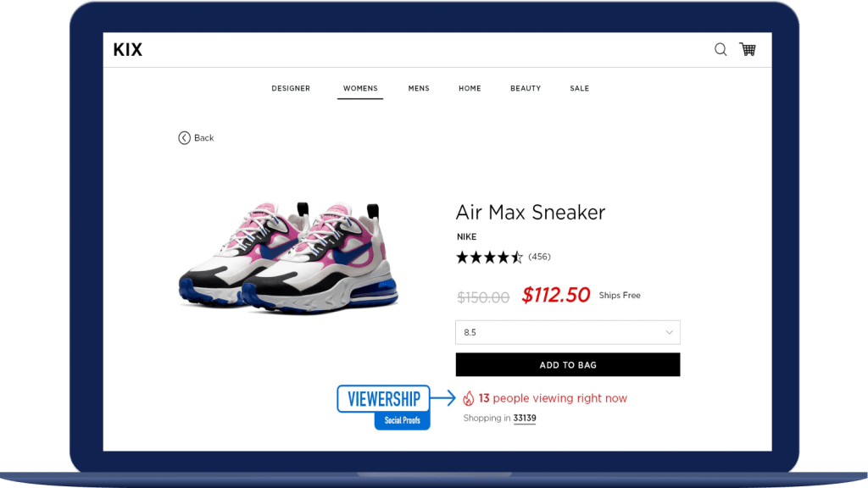Viewport: 868px width, 488px height.
Task: Open the 8.5 size selector
Action: (567, 332)
